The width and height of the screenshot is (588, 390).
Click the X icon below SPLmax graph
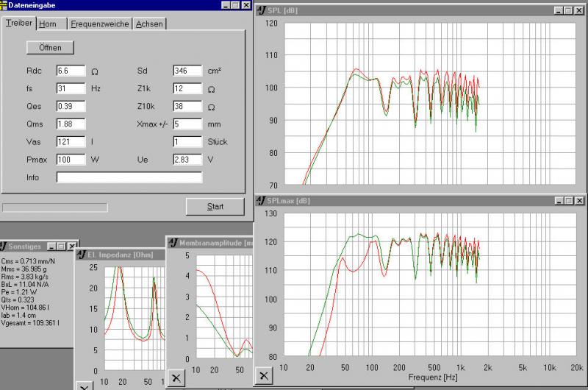[x=265, y=375]
